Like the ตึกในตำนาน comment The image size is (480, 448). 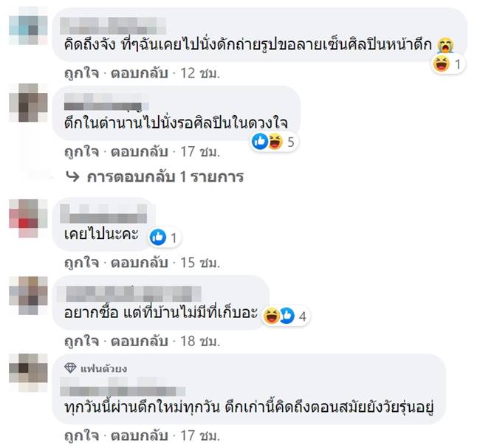click(x=81, y=152)
